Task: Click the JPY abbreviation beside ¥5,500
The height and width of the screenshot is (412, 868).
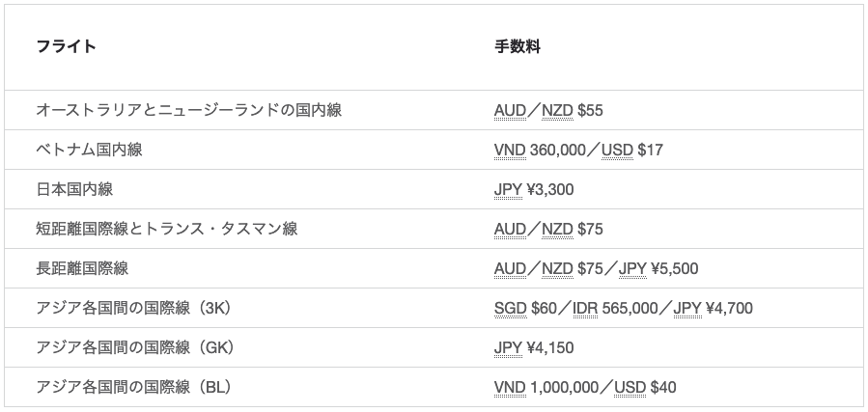Action: coord(633,268)
